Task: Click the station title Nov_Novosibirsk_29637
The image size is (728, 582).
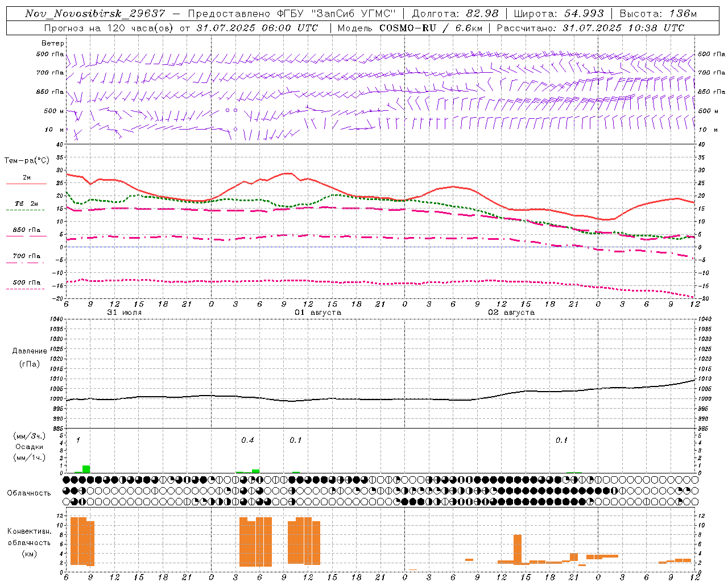Action: pos(95,14)
